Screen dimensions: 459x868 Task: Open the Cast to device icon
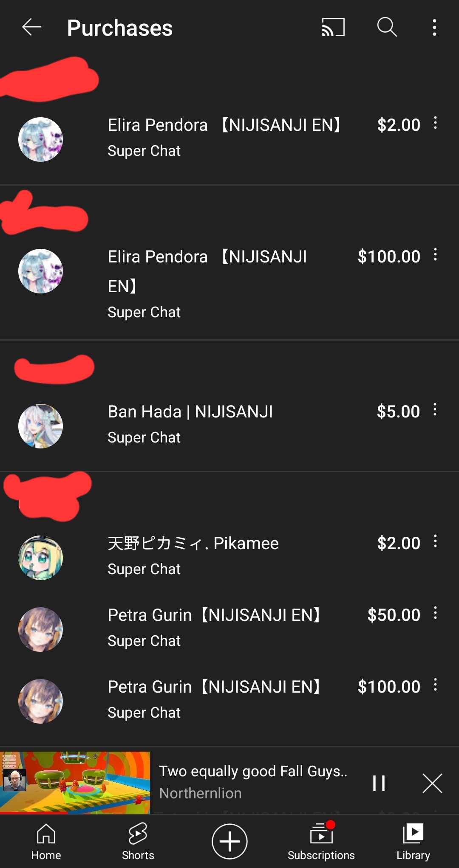pyautogui.click(x=333, y=28)
